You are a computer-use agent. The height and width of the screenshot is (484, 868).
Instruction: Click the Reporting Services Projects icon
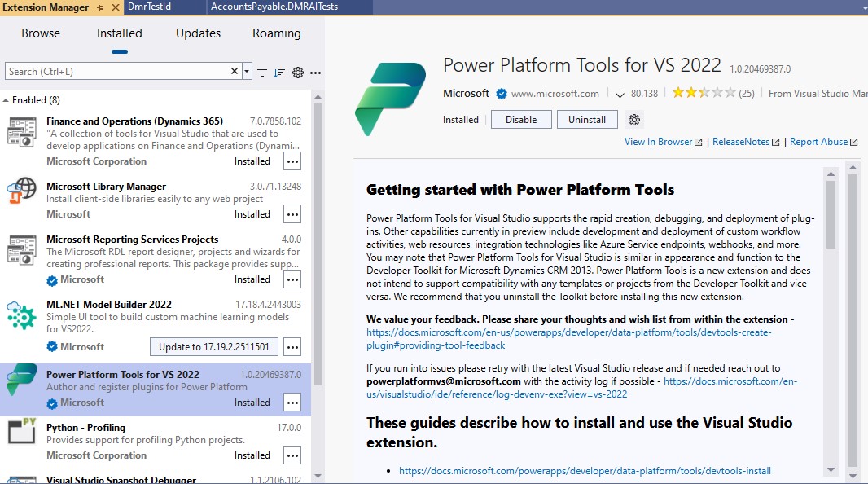[22, 250]
